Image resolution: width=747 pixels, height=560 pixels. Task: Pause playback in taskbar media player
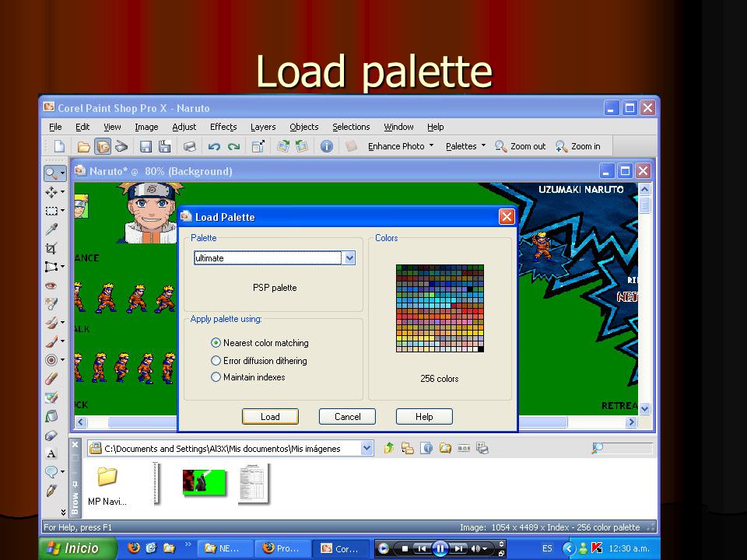tap(440, 548)
